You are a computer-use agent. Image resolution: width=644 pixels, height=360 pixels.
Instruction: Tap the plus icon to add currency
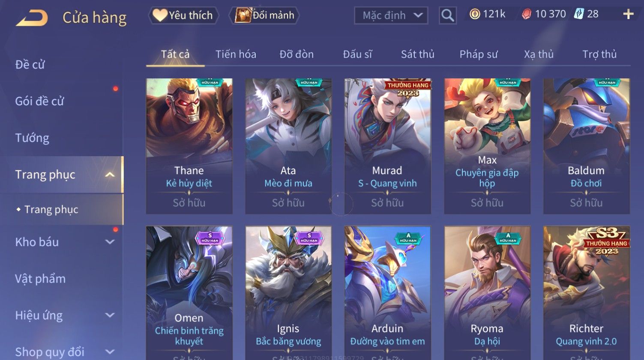pyautogui.click(x=628, y=14)
